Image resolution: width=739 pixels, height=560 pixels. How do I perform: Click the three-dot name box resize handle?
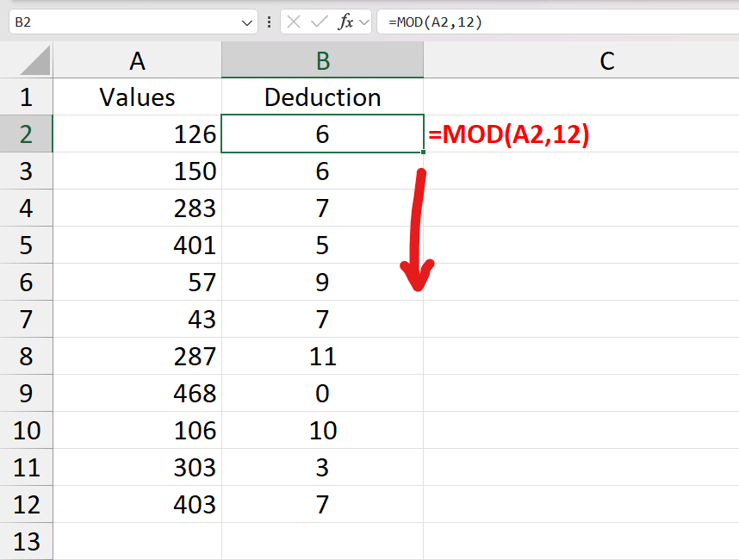coord(269,22)
